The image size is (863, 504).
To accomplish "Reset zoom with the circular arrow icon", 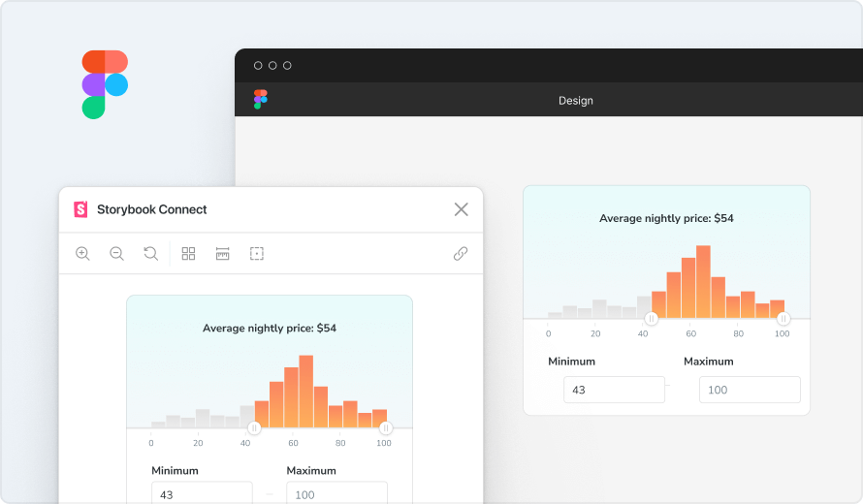I will click(150, 254).
